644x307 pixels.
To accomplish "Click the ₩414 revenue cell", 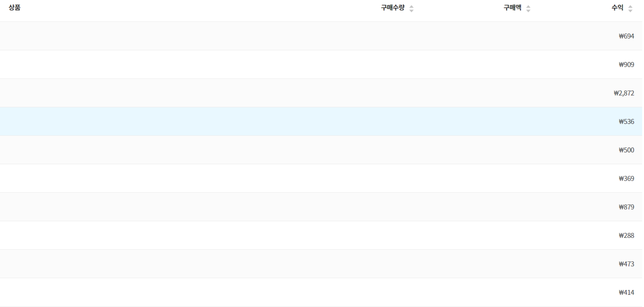I will [626, 293].
